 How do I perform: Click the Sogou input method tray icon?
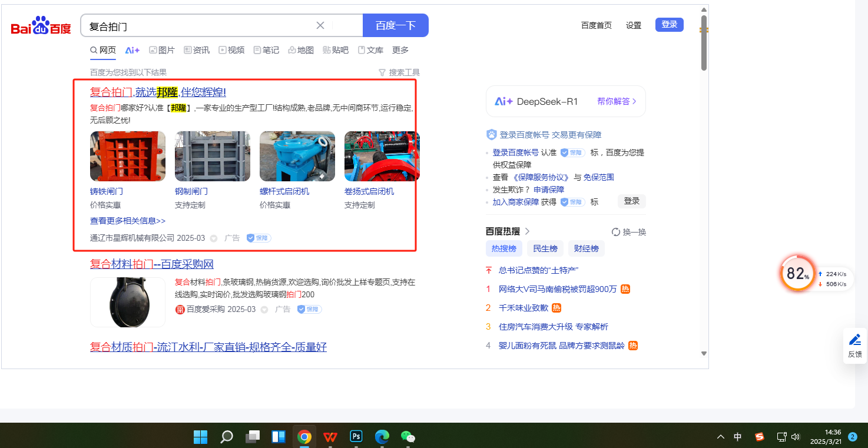click(x=760, y=437)
